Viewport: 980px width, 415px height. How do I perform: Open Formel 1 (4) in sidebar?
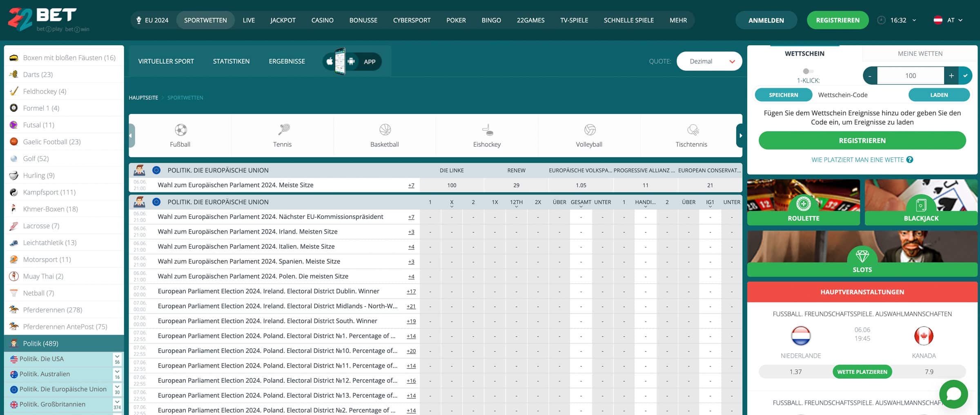(64, 108)
